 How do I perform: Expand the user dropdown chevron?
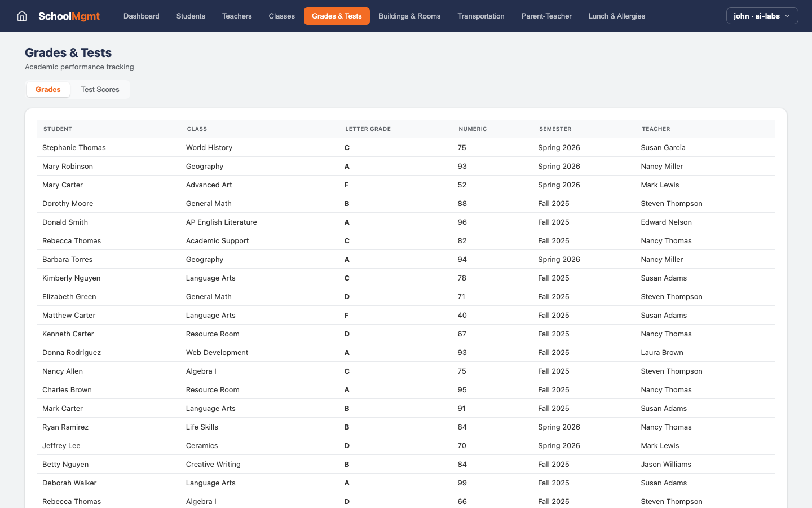[787, 16]
